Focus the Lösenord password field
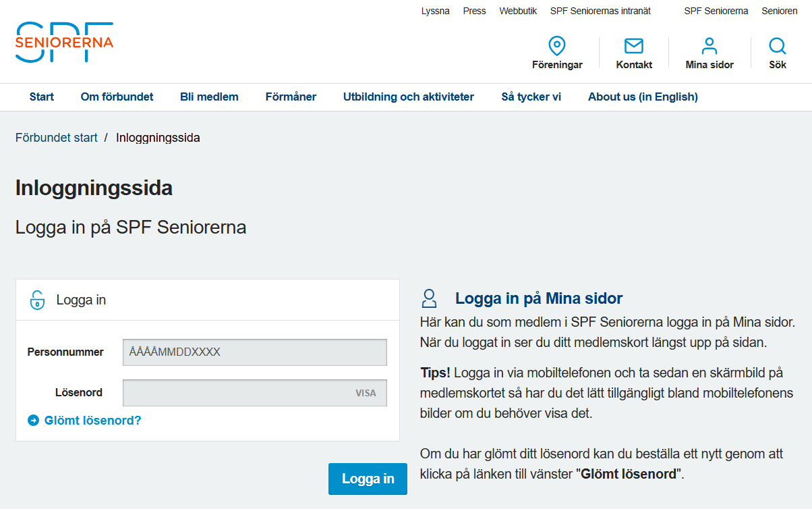Viewport: 812px width, 509px height. click(x=255, y=393)
